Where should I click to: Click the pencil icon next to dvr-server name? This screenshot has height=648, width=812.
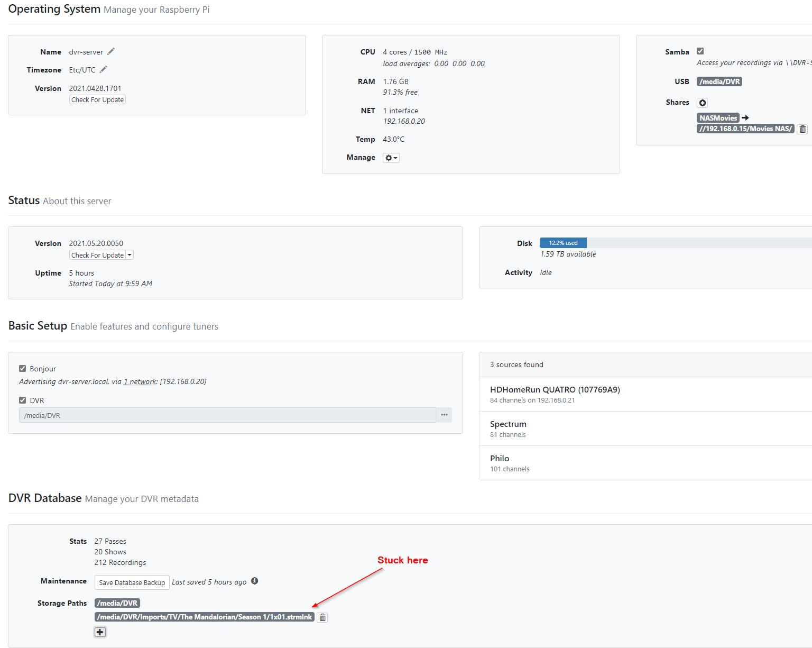110,51
